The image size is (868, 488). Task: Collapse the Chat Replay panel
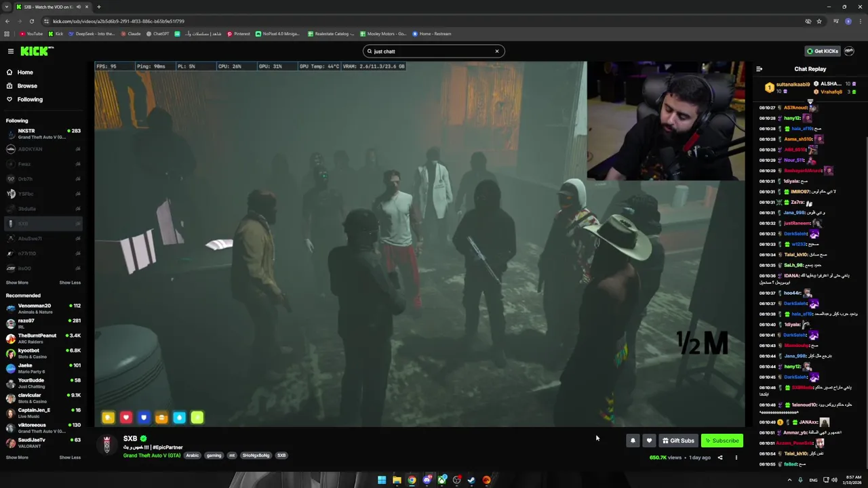(x=759, y=69)
